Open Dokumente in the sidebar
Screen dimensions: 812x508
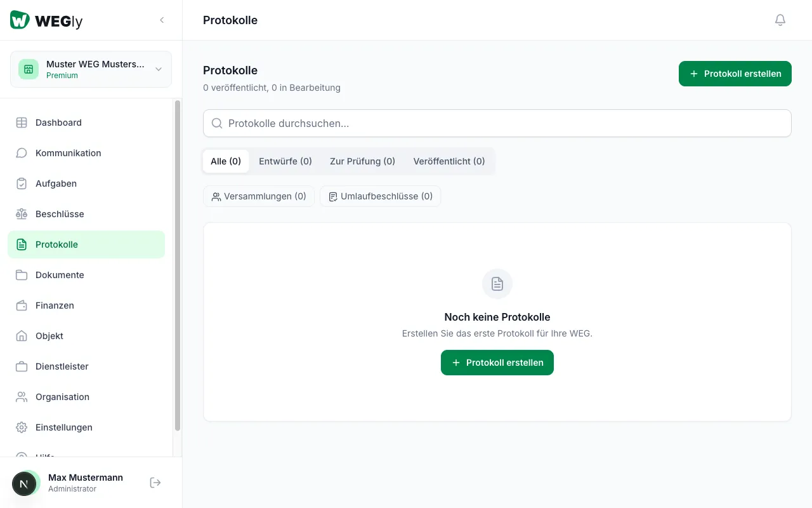coord(60,275)
